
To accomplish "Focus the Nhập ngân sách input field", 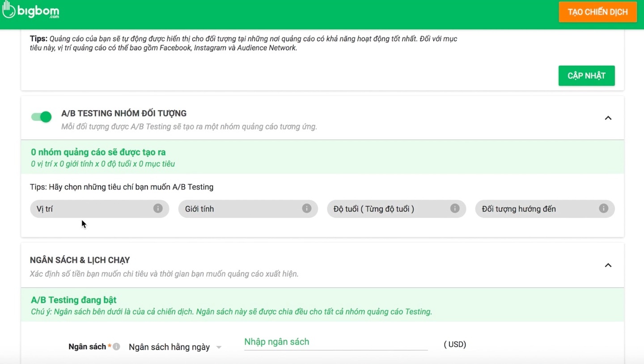I will click(335, 342).
